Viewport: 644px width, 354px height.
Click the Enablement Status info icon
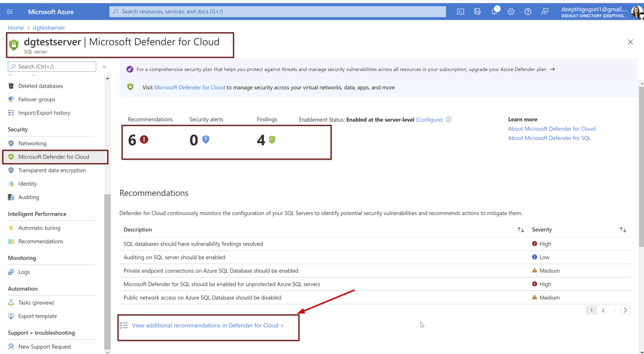[448, 120]
